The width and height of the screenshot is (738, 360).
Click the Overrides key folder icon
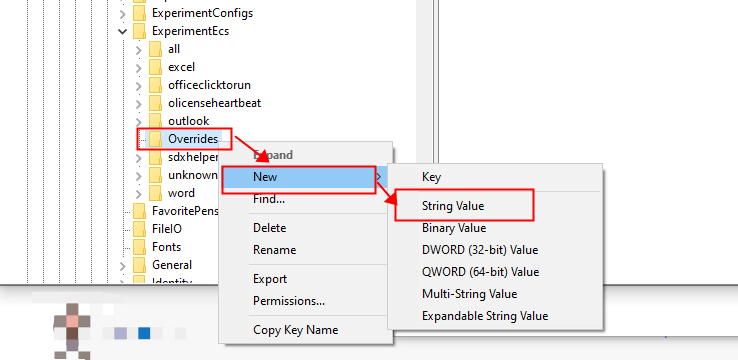(x=155, y=139)
